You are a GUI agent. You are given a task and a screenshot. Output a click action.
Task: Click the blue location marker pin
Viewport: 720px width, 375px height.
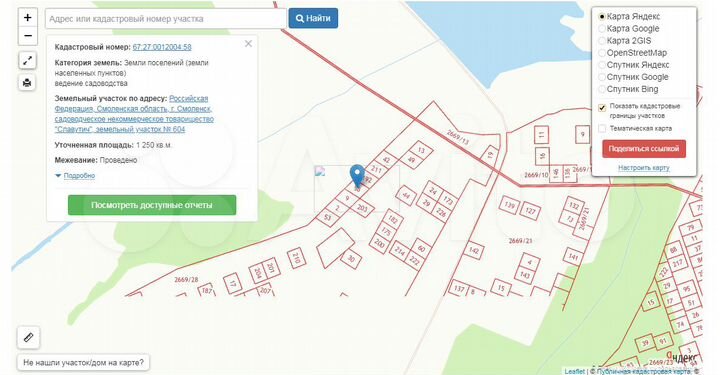(357, 176)
